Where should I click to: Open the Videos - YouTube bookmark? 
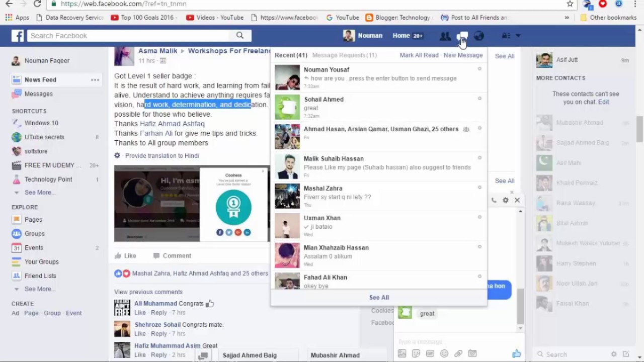point(215,18)
